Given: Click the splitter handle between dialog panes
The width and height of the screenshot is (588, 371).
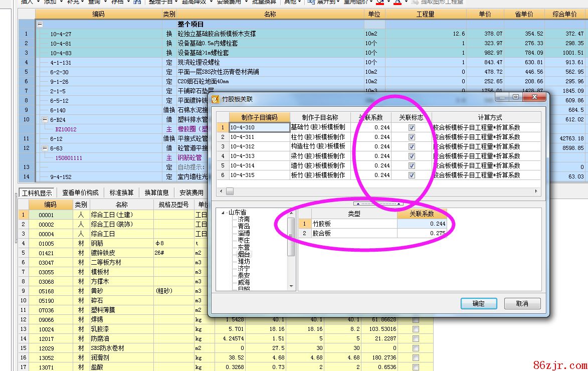Looking at the screenshot, I should pos(378,204).
